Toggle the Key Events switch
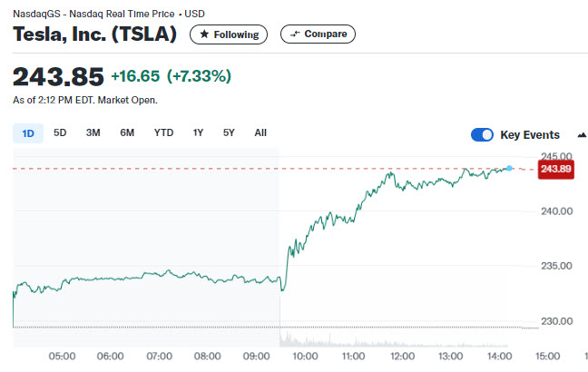Image resolution: width=588 pixels, height=372 pixels. [x=482, y=134]
